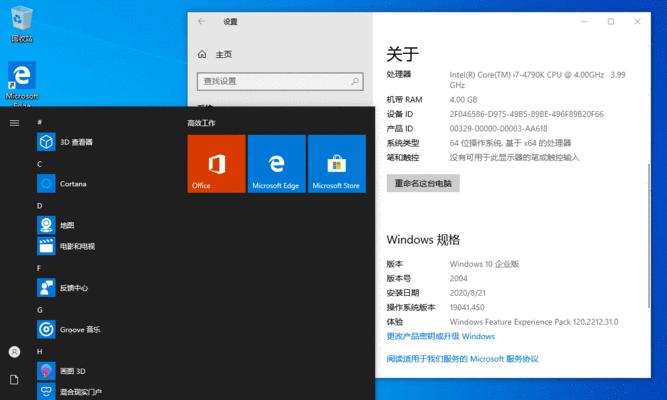Open 更改产品密钥或升级 Windows link
Screen dimensions: 667x400
coord(441,336)
